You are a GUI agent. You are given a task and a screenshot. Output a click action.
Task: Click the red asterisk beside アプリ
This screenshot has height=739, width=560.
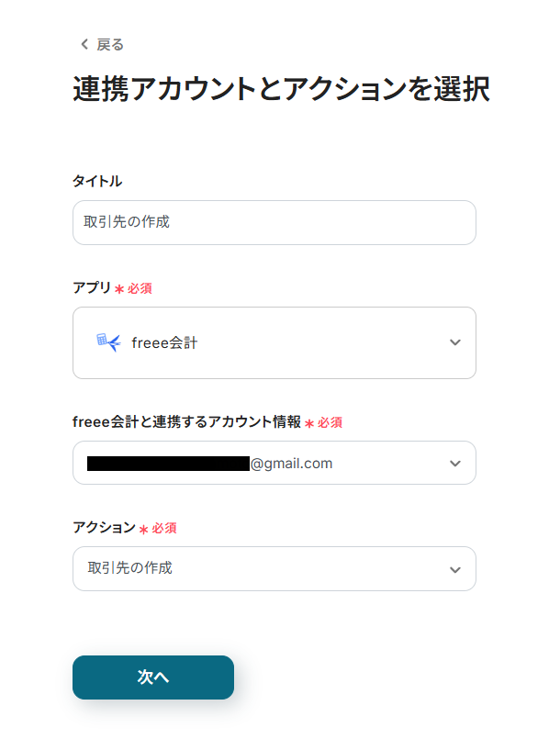click(x=119, y=289)
